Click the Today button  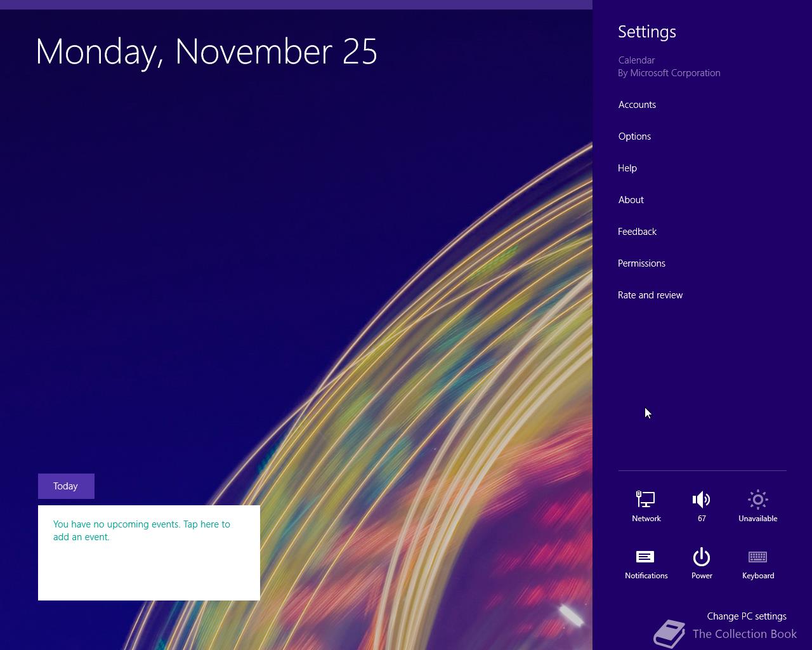66,486
